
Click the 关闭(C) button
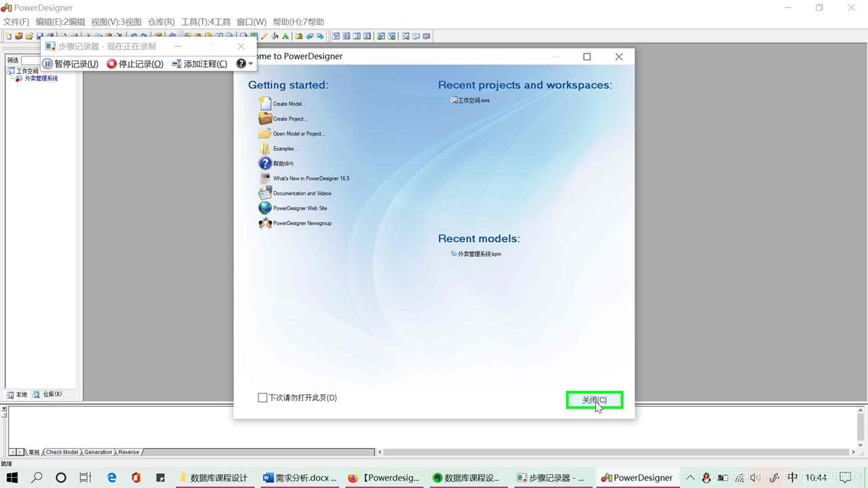click(x=595, y=400)
